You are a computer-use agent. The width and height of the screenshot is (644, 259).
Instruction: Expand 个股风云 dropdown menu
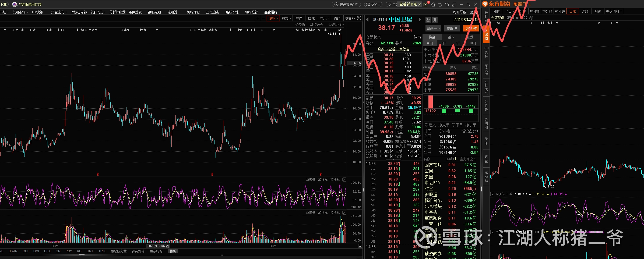click(x=98, y=12)
